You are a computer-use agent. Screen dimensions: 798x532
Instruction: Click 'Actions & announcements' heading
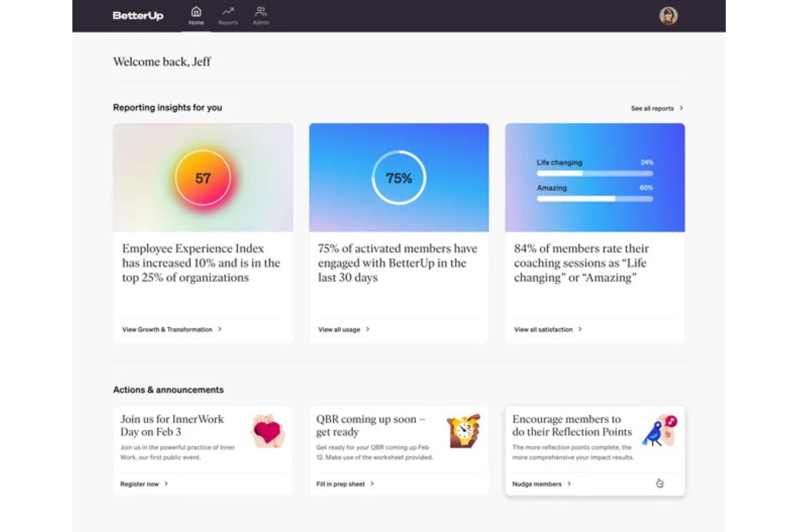pyautogui.click(x=168, y=390)
